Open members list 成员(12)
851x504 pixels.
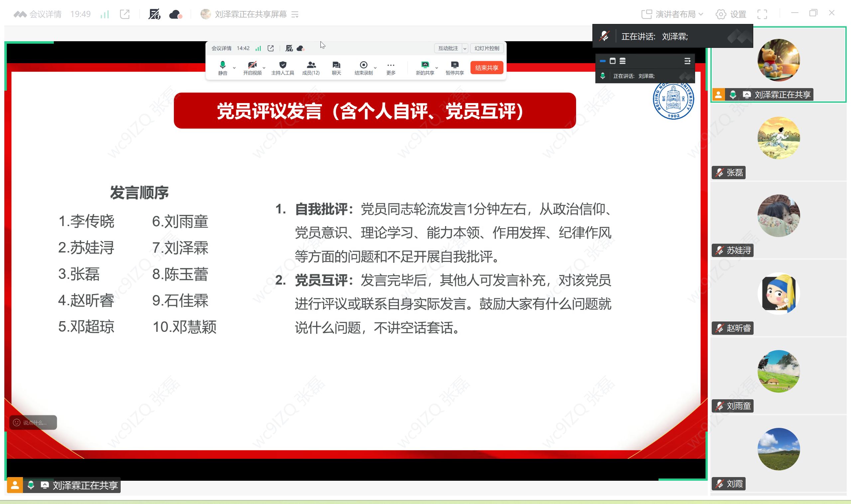311,67
